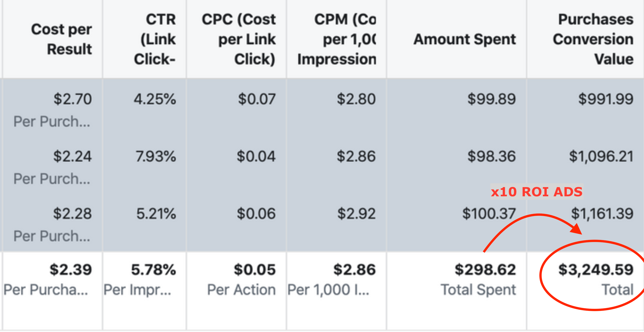The width and height of the screenshot is (644, 332).
Task: Click the $1,096.21 conversion value
Action: pyautogui.click(x=601, y=156)
